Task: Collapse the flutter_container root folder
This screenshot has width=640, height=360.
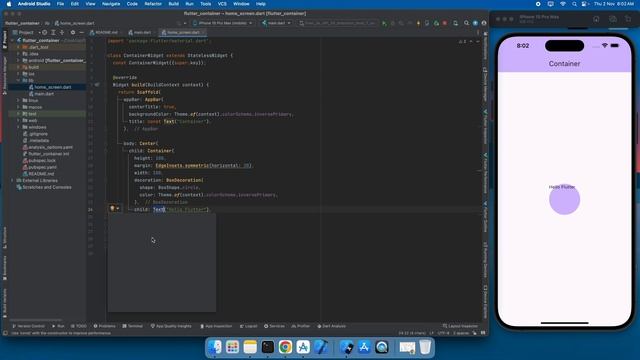Action: coord(13,40)
